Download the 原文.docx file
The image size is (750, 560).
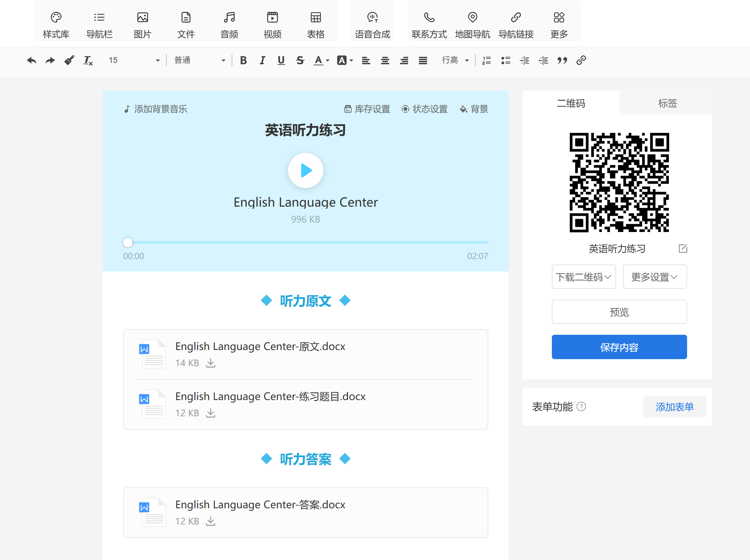(210, 363)
